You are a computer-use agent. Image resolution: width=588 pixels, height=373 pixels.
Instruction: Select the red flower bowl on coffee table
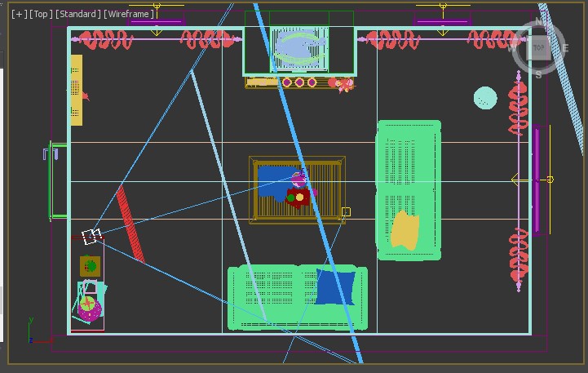299,197
